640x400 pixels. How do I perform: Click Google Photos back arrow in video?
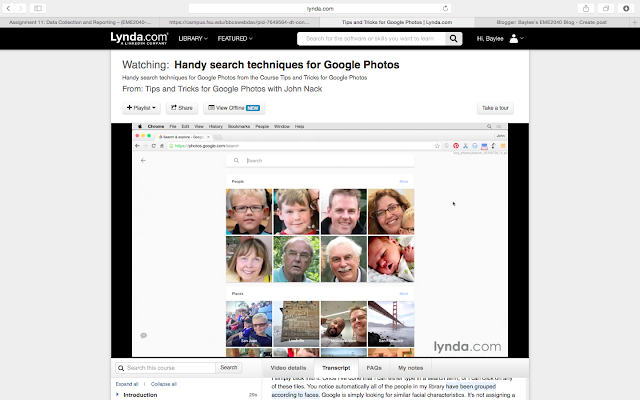pos(143,160)
